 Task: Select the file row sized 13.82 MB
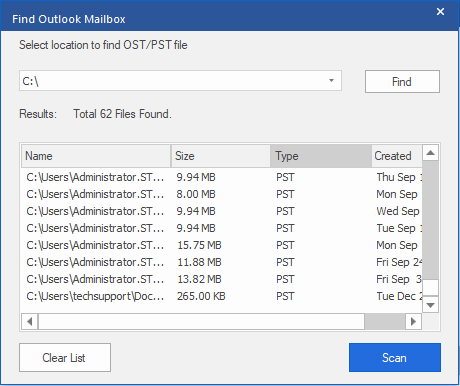pos(222,279)
